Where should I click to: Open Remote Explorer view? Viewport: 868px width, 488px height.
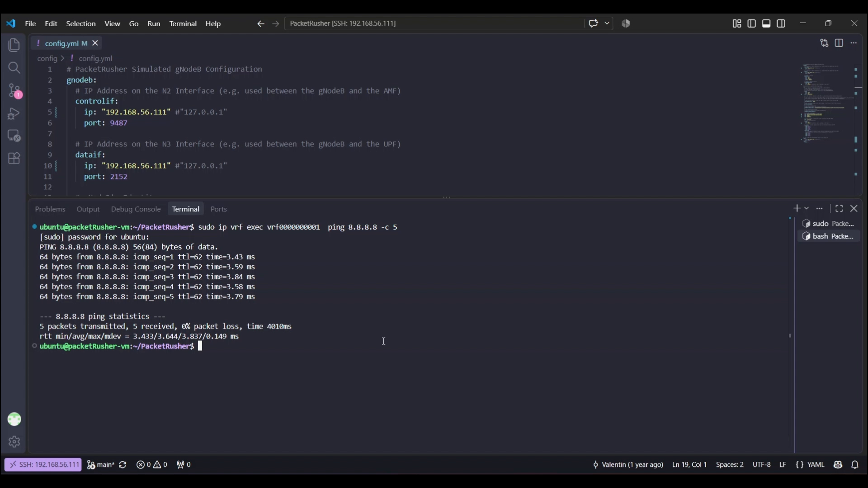tap(14, 136)
